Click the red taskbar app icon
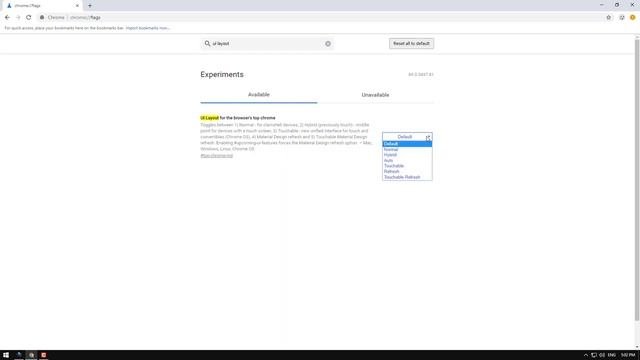 44,355
